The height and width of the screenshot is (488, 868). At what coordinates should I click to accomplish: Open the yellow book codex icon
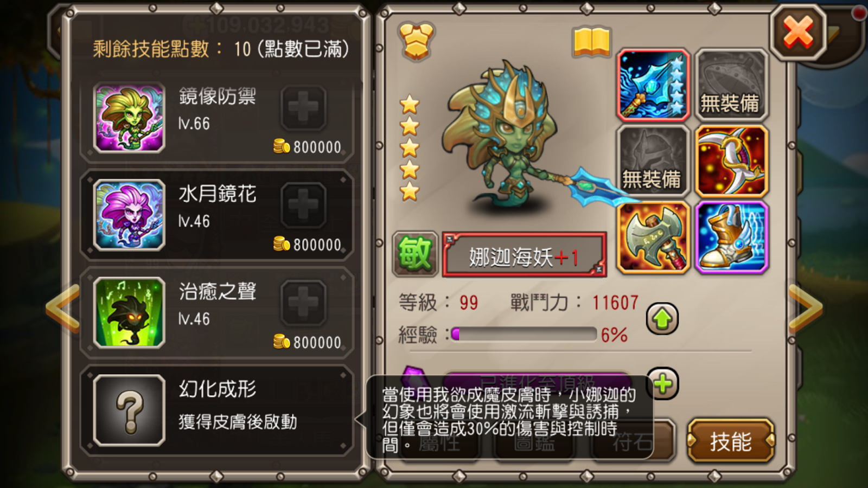pyautogui.click(x=591, y=42)
